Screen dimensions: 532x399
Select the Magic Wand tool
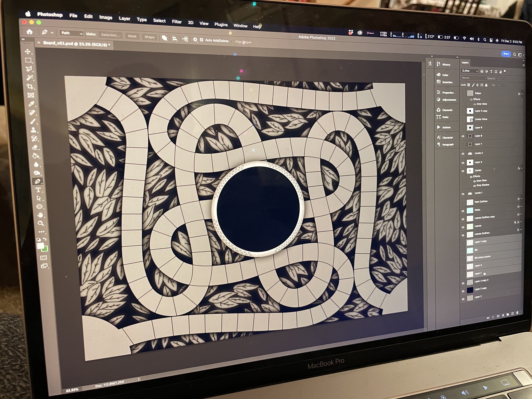[x=30, y=78]
